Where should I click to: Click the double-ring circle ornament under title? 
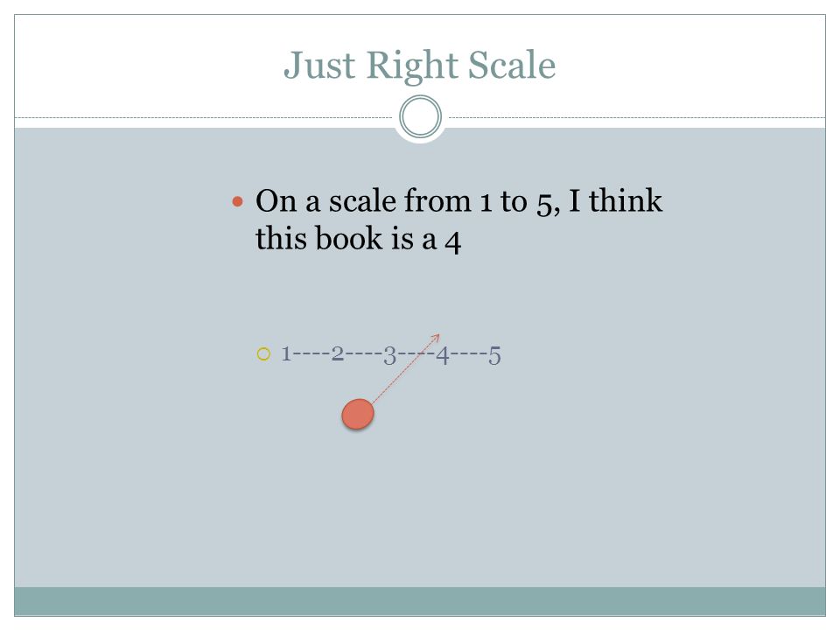click(x=421, y=116)
